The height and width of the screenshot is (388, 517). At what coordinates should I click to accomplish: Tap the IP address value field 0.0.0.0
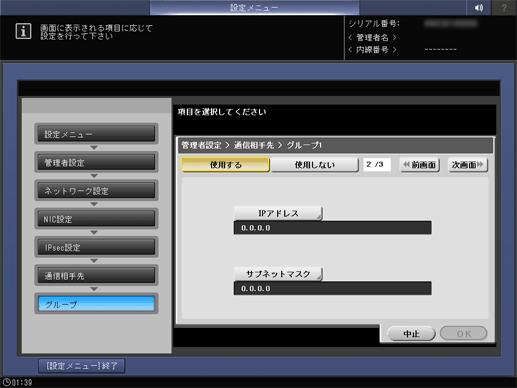pos(332,228)
